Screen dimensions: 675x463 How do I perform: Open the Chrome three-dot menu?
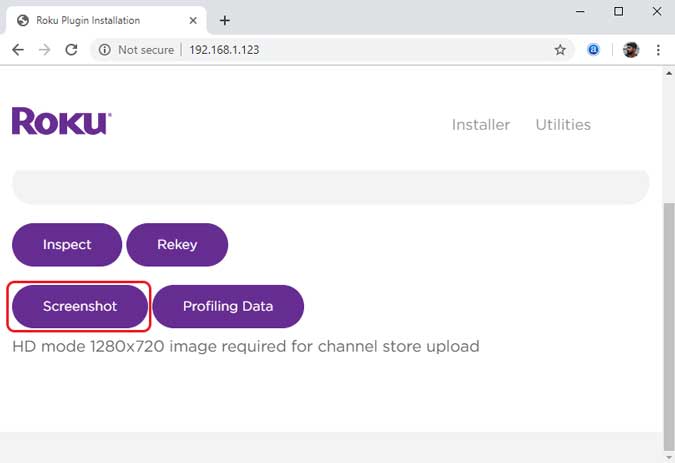pyautogui.click(x=658, y=50)
